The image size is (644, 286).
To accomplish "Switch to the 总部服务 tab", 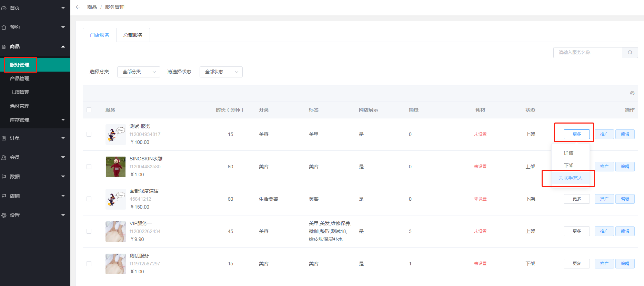I will [133, 35].
